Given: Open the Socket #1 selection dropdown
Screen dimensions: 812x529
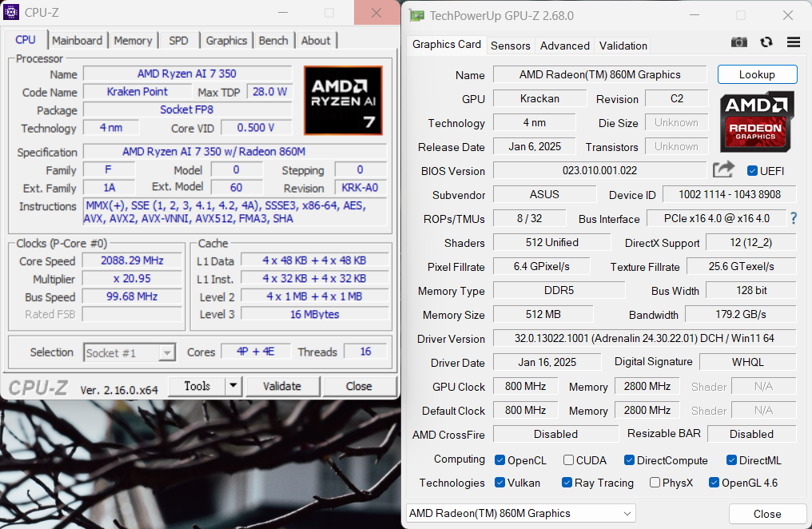Looking at the screenshot, I should point(129,352).
